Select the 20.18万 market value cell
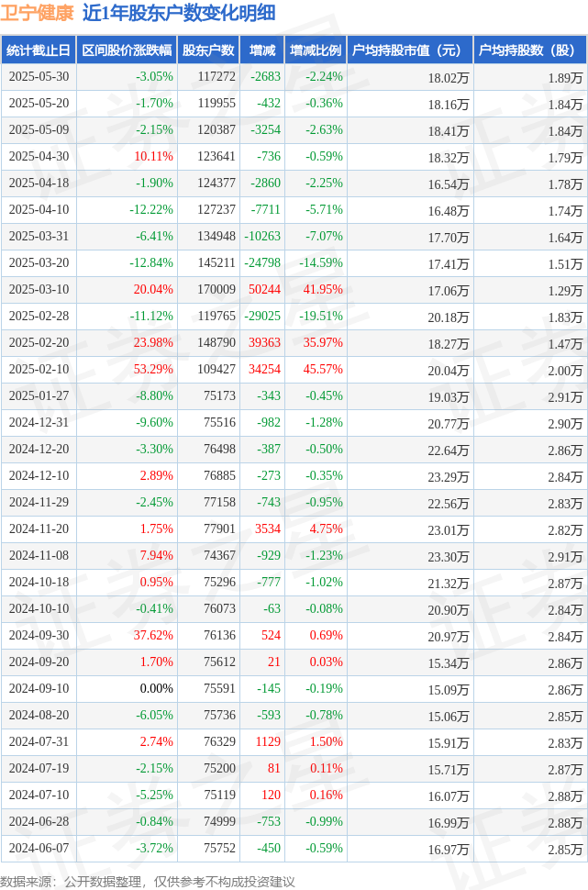Screen dimensions: 588x890 449,317
